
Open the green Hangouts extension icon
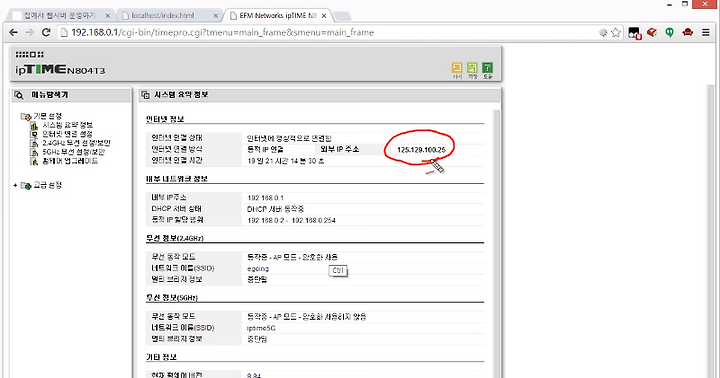tap(669, 32)
